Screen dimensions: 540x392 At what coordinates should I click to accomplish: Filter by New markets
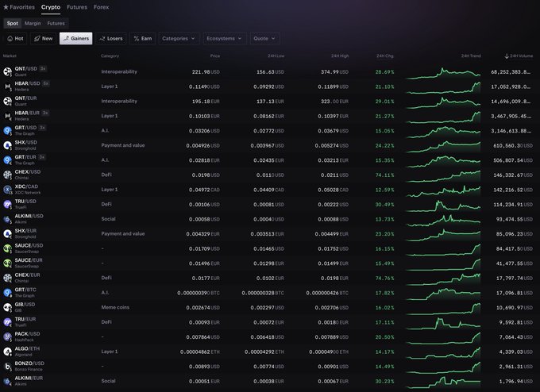[x=44, y=39]
